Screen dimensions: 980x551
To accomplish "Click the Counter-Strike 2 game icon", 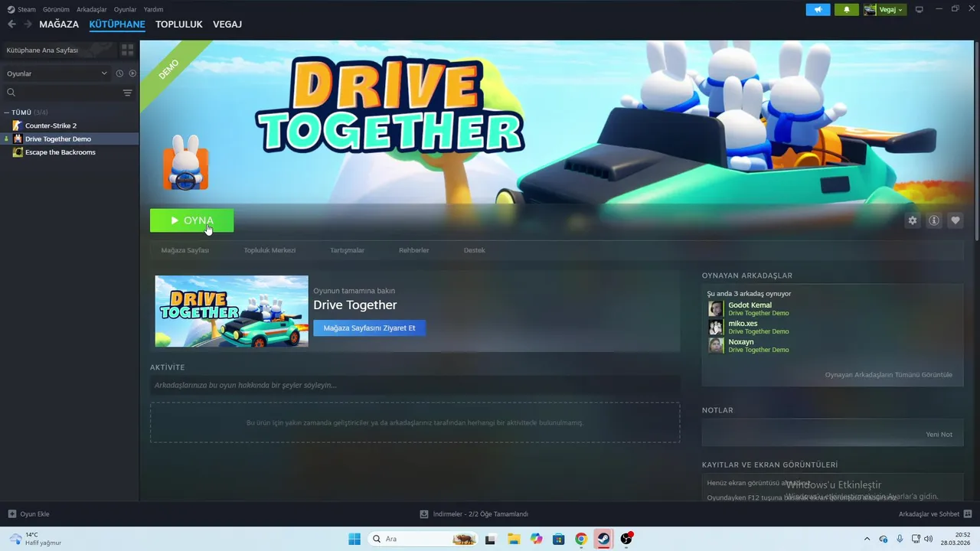I will [18, 126].
